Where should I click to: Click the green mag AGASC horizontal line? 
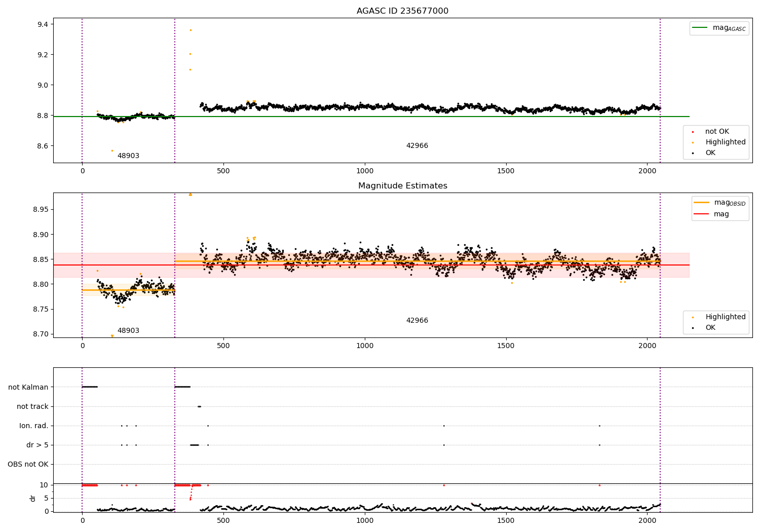click(371, 117)
